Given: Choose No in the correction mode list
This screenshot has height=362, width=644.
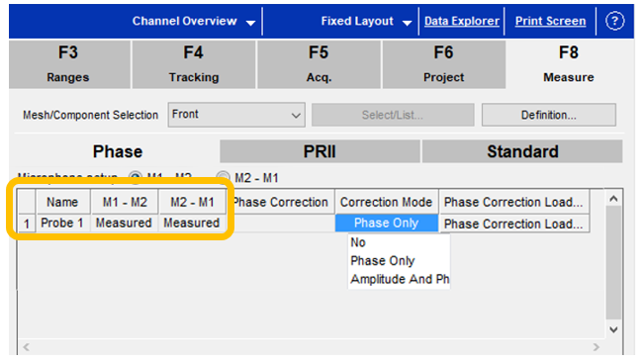Looking at the screenshot, I should click(x=358, y=242).
